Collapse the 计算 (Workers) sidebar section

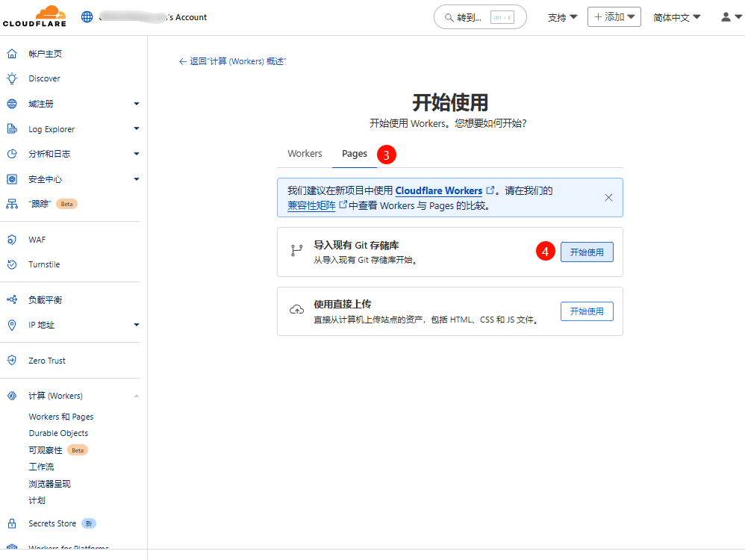pos(137,396)
